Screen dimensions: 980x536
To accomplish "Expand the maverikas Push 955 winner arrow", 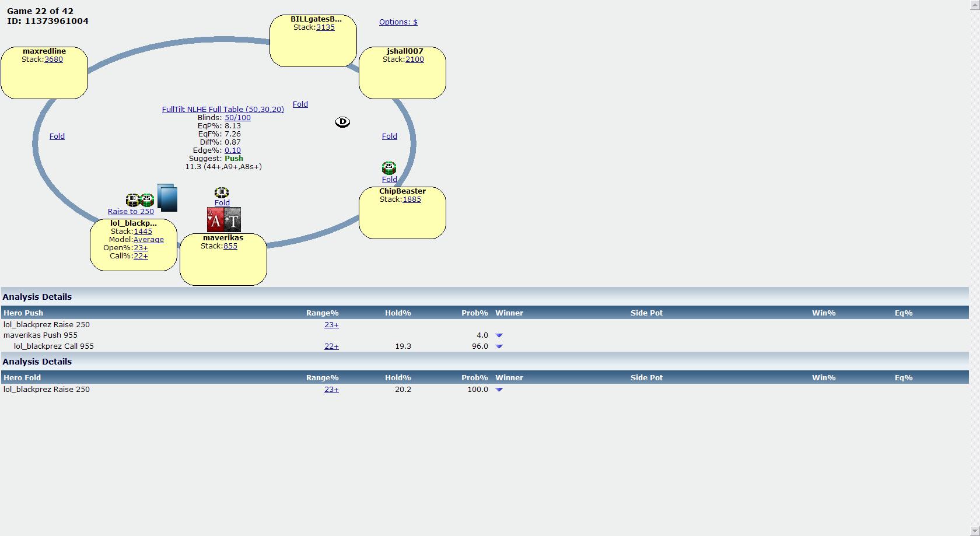I will pos(499,335).
